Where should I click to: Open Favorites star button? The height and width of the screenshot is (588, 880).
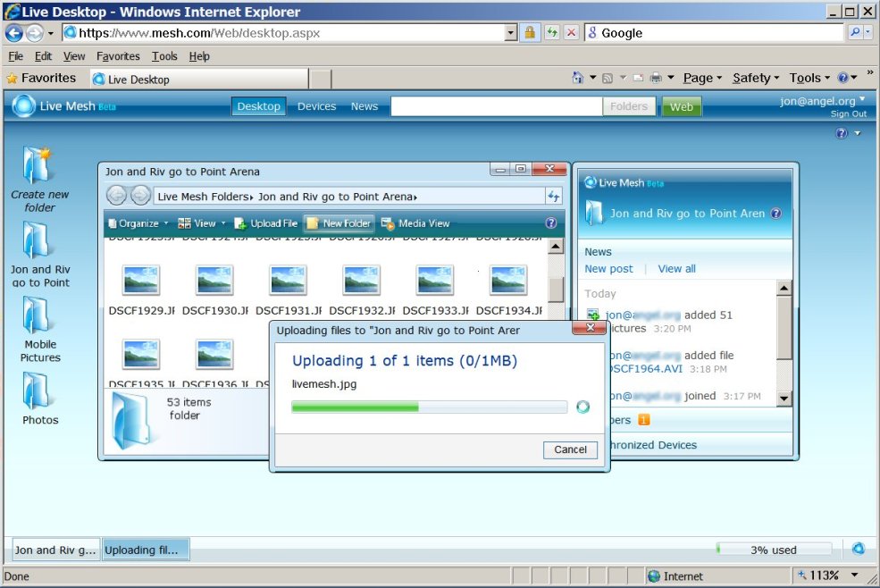(41, 78)
